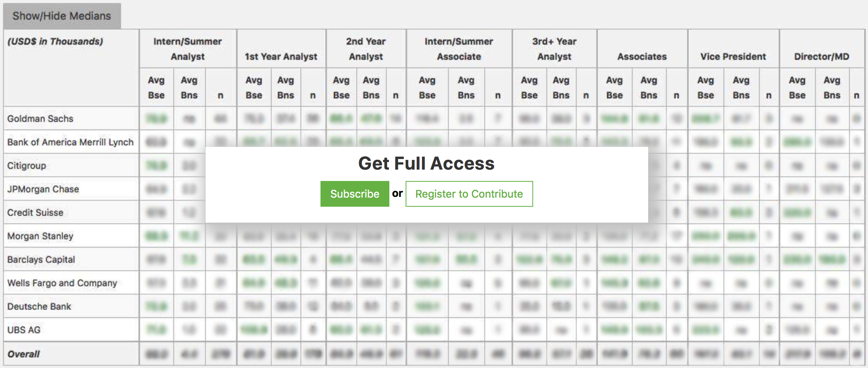
Task: Click the 1st Year Analyst column header
Action: (281, 56)
